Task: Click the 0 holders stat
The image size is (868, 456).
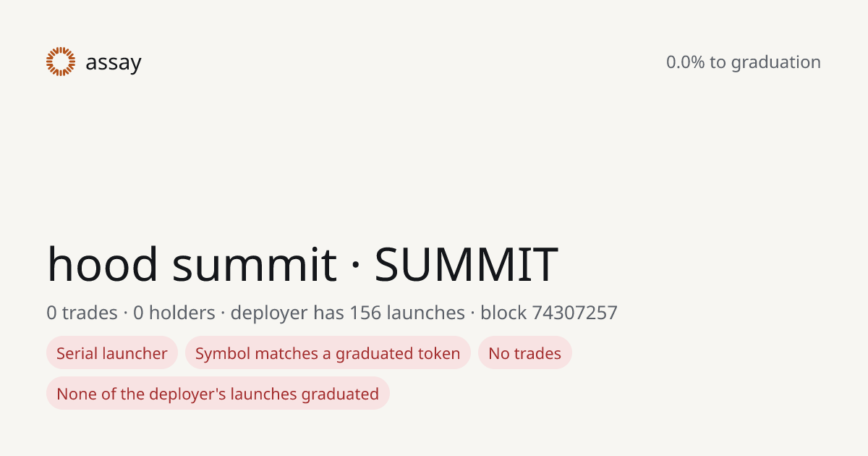Action: pos(174,313)
